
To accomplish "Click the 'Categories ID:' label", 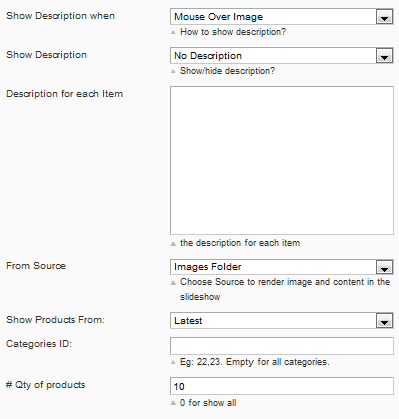I will pos(39,344).
